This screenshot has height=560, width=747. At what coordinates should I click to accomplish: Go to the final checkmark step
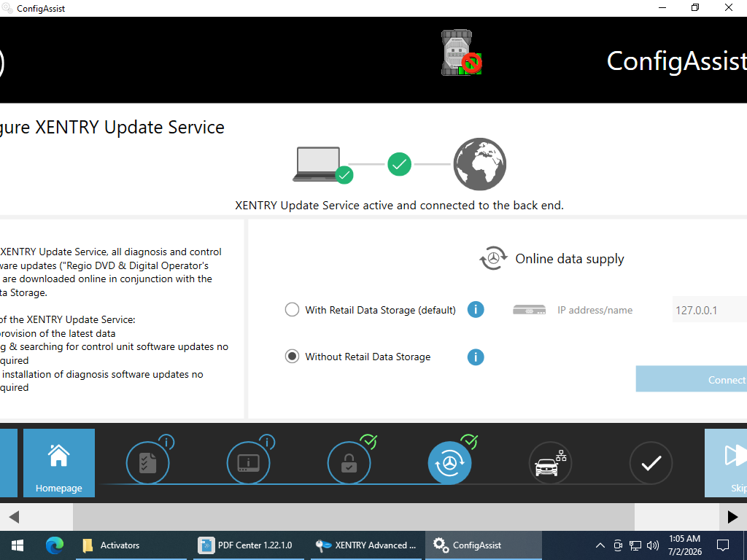coord(651,463)
